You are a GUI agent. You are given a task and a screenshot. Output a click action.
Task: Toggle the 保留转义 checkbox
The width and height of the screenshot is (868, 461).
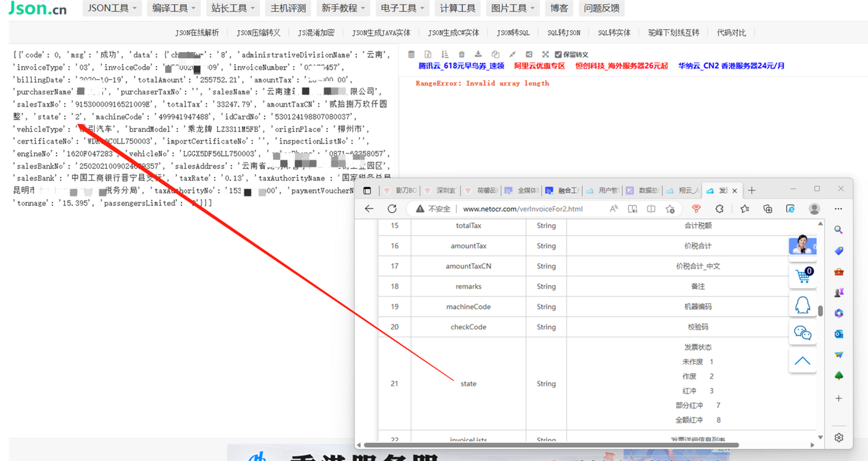pos(558,55)
